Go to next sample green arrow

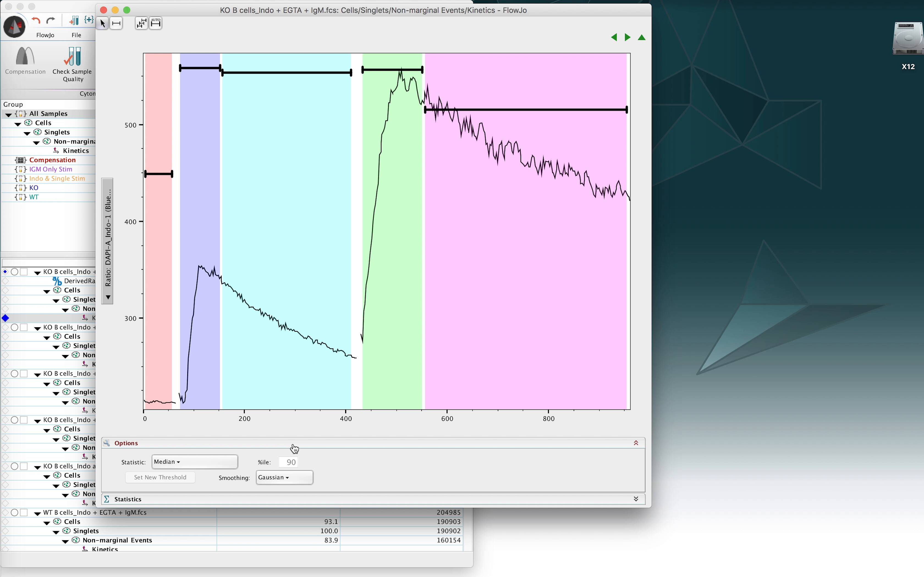pyautogui.click(x=627, y=37)
